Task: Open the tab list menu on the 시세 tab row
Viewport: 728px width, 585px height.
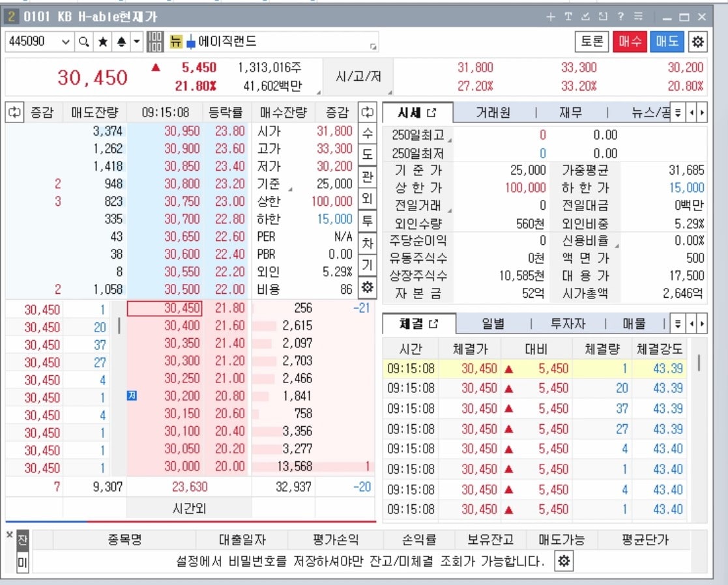Action: pos(678,113)
